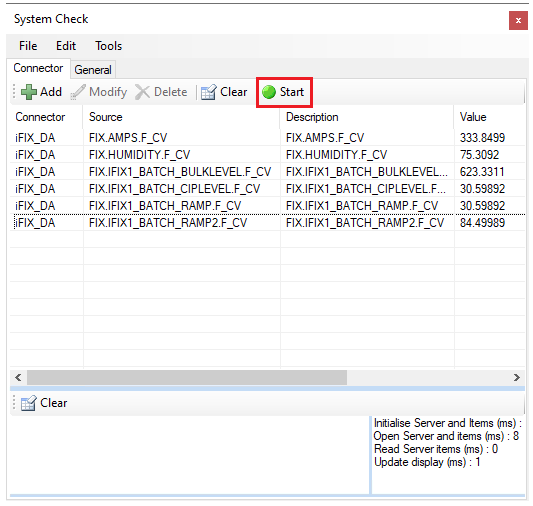
Task: Click the Modify pencil icon
Action: [x=78, y=92]
